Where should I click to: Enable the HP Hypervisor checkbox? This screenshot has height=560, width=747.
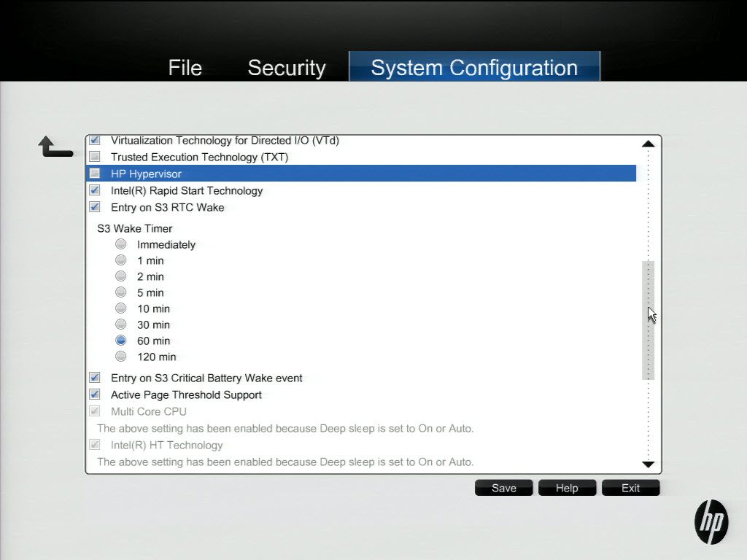pyautogui.click(x=95, y=174)
